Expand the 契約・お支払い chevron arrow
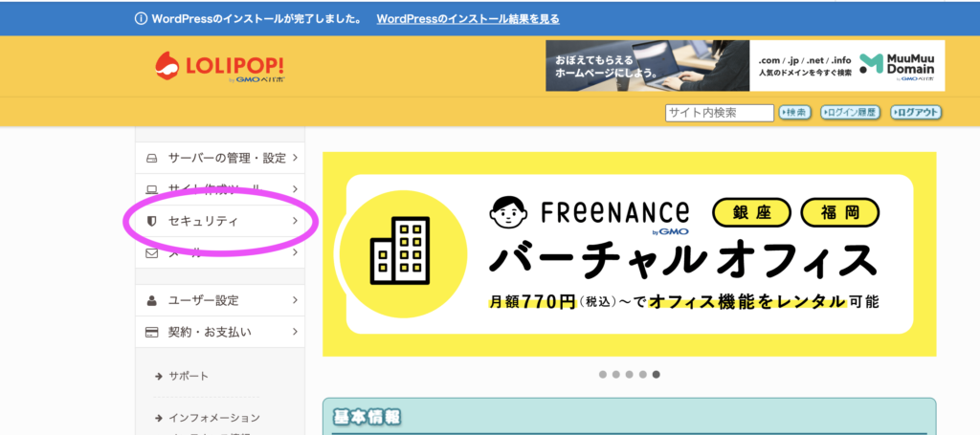 (x=295, y=332)
